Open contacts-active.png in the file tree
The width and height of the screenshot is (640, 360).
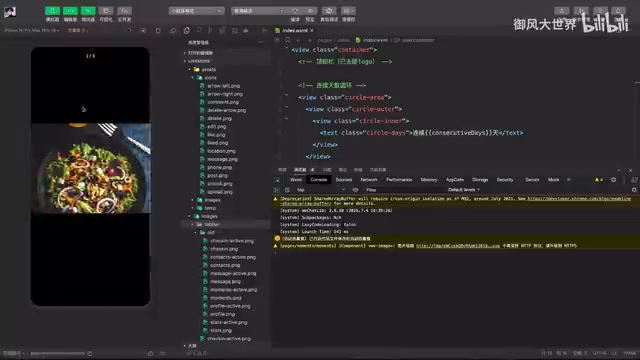(233, 257)
